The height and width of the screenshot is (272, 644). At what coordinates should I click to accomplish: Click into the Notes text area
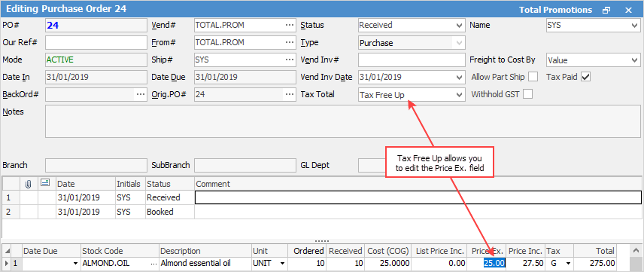point(343,121)
